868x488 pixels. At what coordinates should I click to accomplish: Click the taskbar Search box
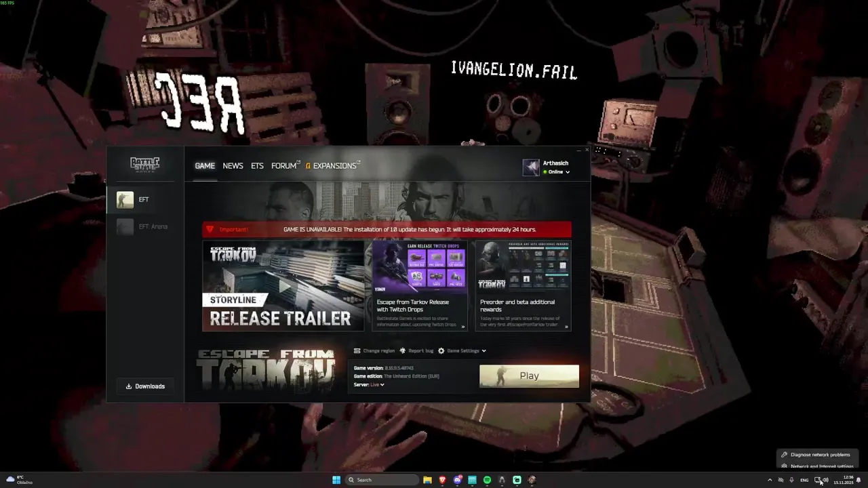pyautogui.click(x=382, y=480)
